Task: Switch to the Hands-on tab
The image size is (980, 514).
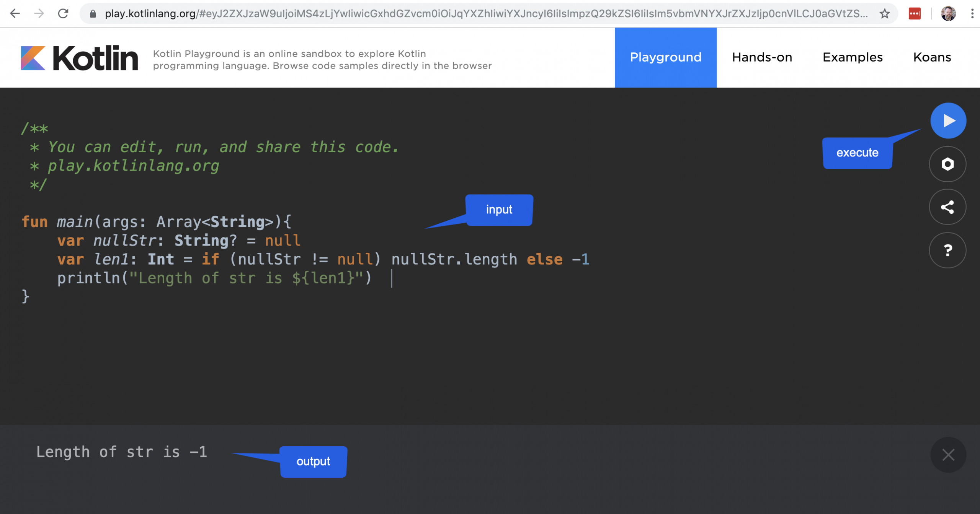Action: pos(762,57)
